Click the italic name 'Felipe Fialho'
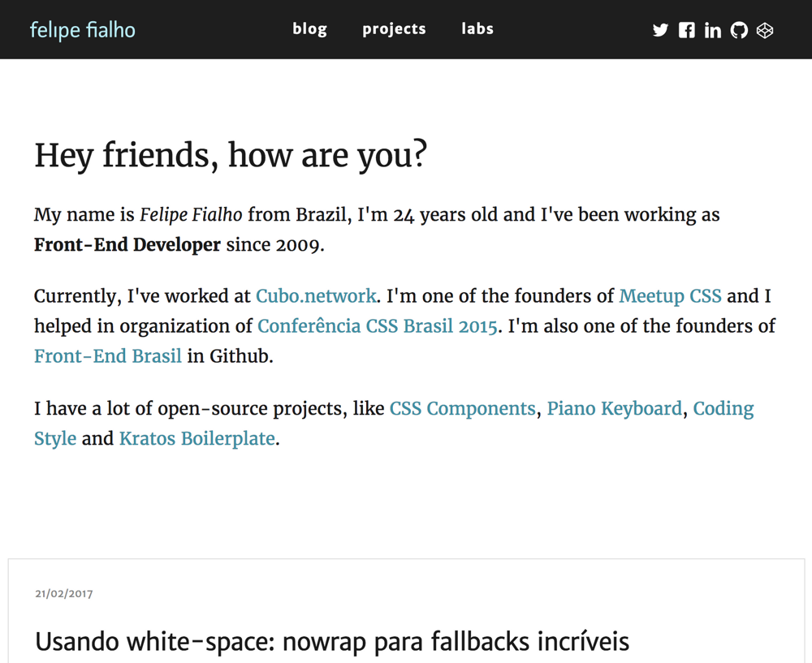The height and width of the screenshot is (663, 812). (x=191, y=214)
